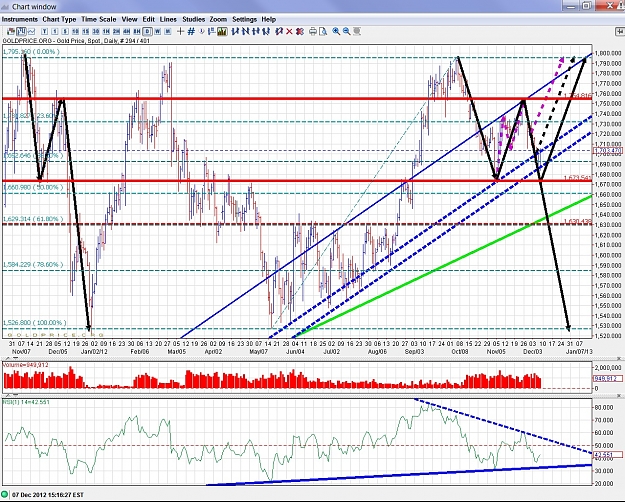Click the 1,584.229 (78.60%) Fibonacci label
Image resolution: width=625 pixels, height=502 pixels.
(33, 264)
